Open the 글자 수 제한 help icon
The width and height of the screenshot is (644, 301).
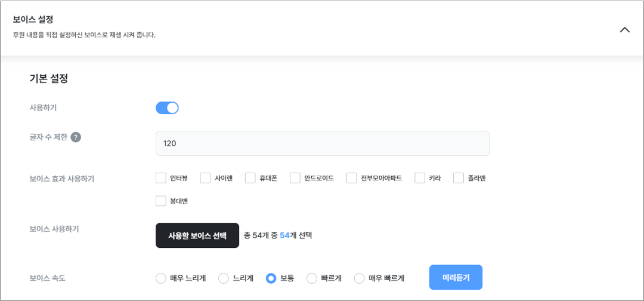76,137
